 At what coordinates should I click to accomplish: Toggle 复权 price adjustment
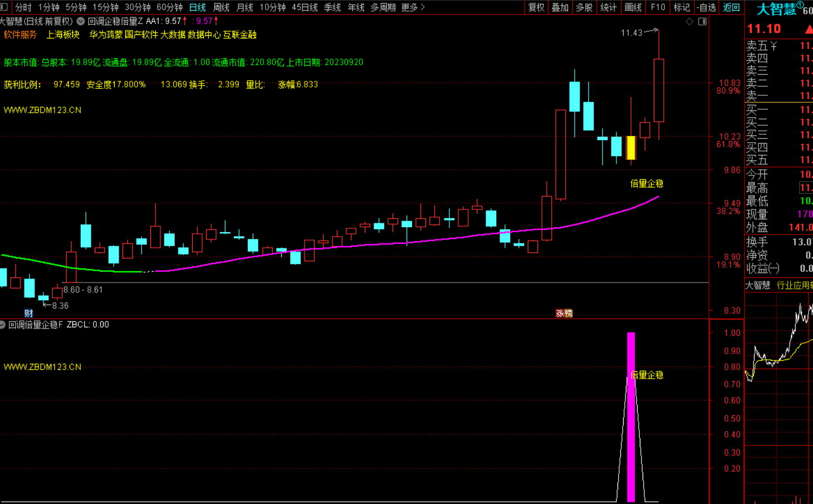click(x=536, y=7)
